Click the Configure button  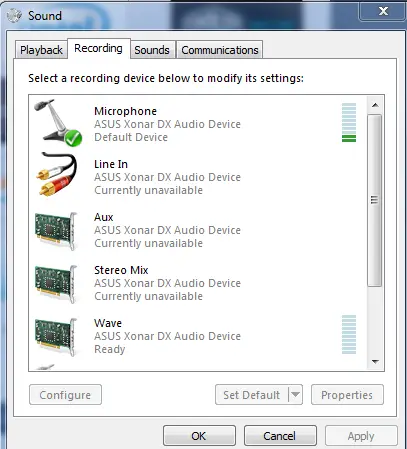point(65,395)
